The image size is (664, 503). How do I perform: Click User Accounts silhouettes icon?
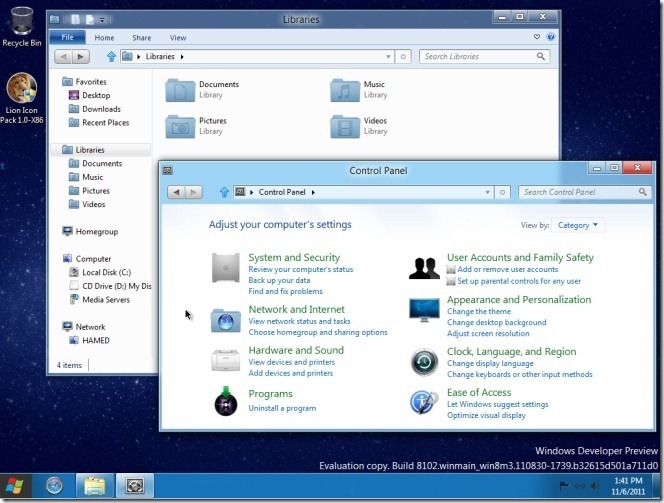point(424,268)
